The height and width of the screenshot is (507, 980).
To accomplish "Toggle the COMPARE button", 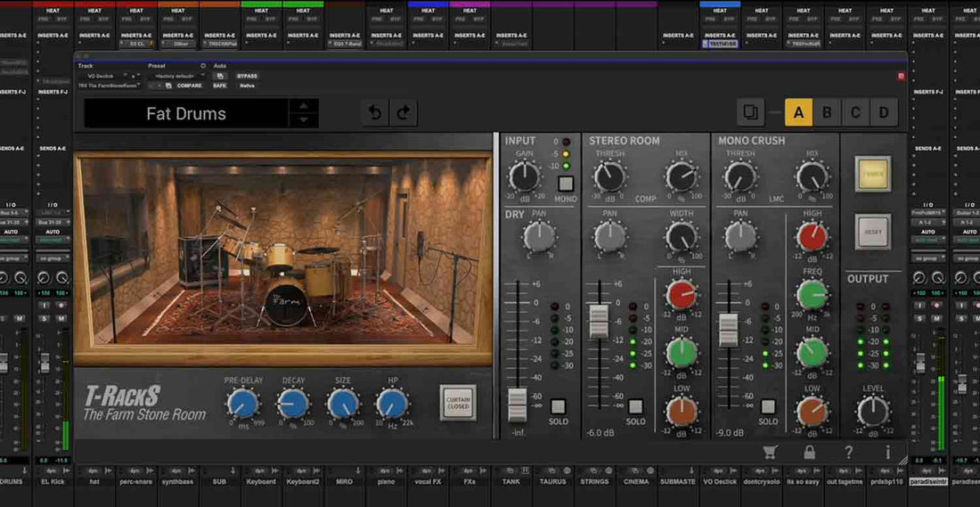I will 190,86.
